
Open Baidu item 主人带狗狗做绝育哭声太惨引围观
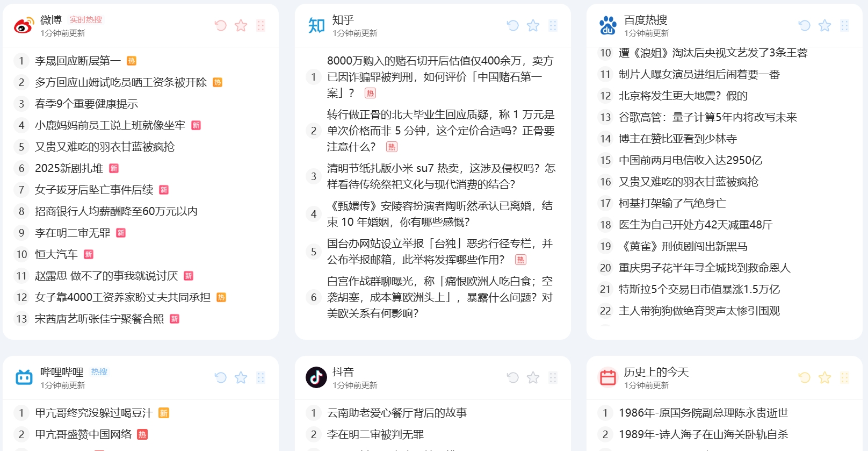pos(699,311)
